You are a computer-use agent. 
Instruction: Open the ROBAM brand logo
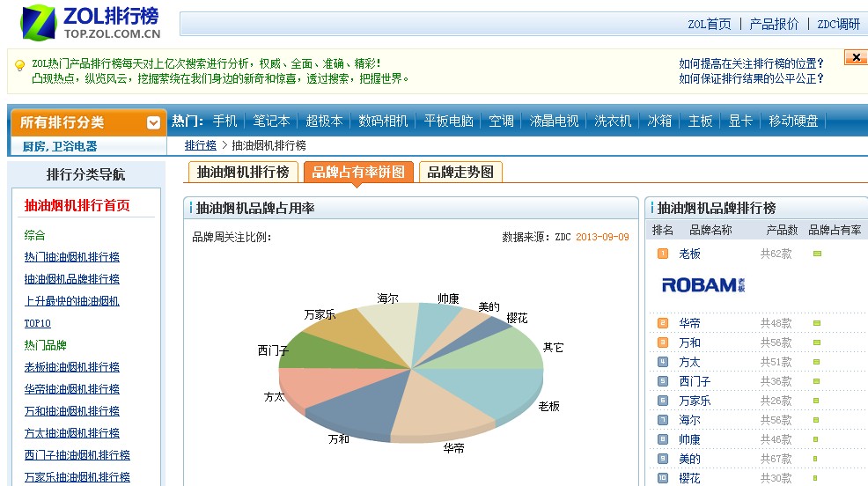pos(703,285)
